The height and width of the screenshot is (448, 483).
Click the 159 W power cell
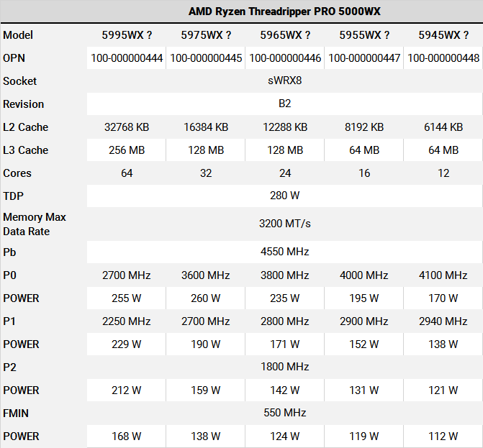point(206,390)
